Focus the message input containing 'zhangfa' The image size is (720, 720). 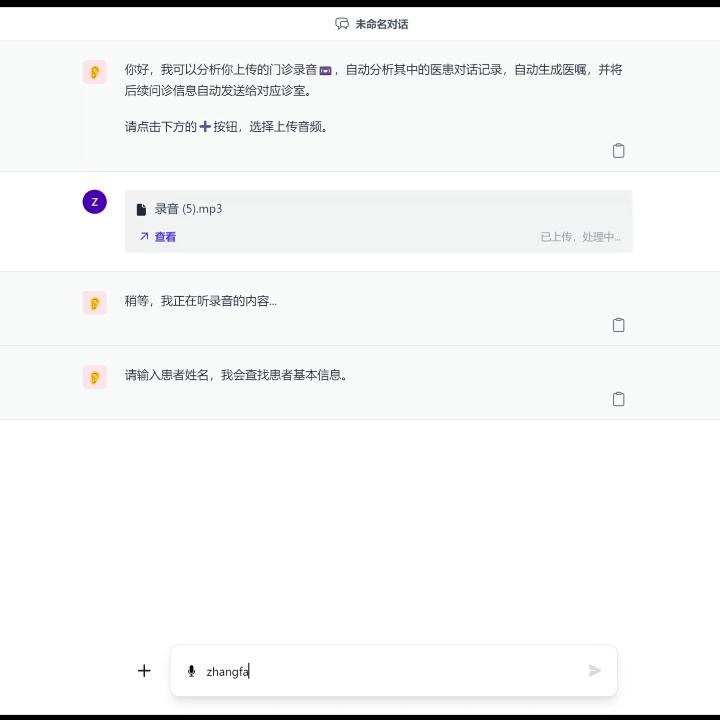click(394, 671)
